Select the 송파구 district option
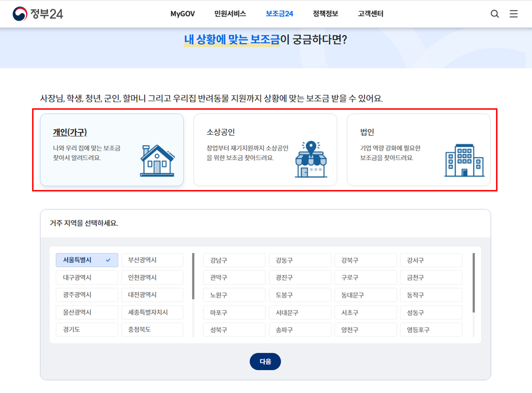Image resolution: width=532 pixels, height=393 pixels. coord(300,329)
